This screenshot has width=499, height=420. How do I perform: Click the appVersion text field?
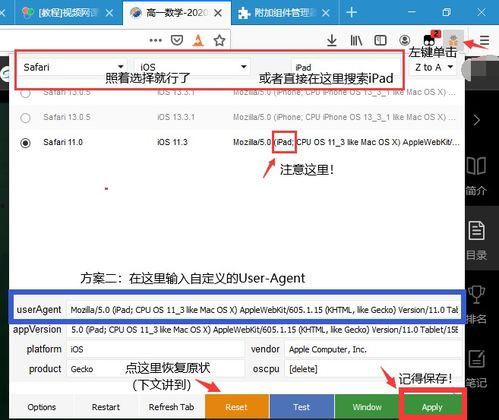(264, 330)
